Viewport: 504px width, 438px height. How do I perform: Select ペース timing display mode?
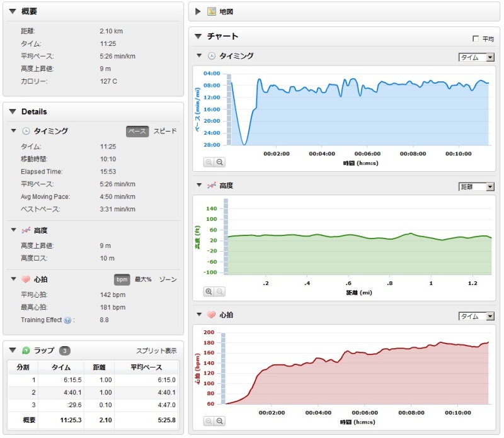pos(137,131)
